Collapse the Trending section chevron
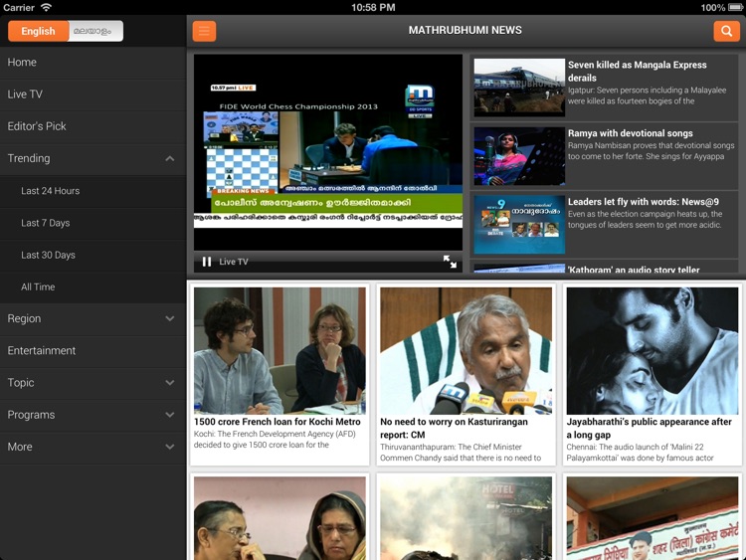This screenshot has height=560, width=746. tap(170, 158)
